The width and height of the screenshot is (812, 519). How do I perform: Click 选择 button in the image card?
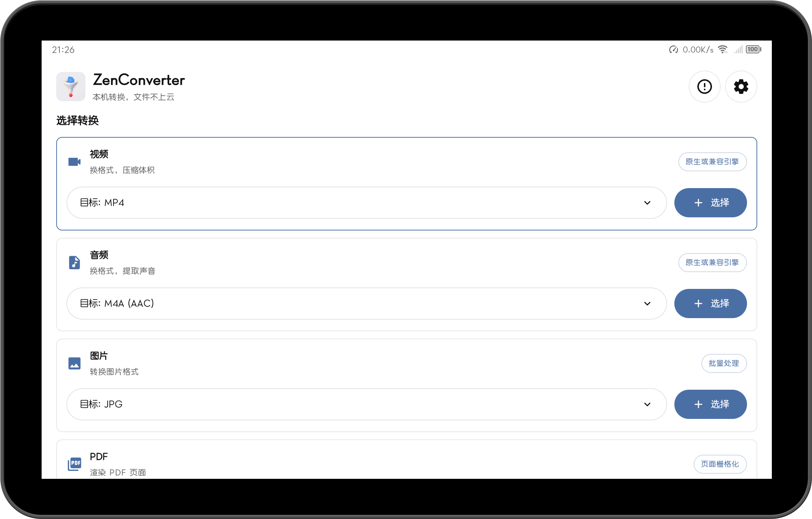coord(710,404)
